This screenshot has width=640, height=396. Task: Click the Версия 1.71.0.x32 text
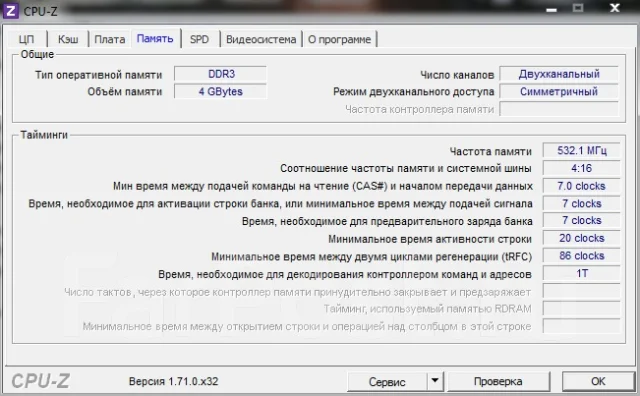173,381
